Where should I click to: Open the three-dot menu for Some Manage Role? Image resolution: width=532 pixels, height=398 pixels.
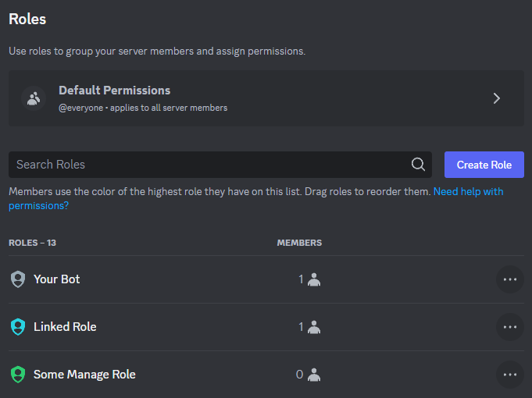(x=510, y=375)
